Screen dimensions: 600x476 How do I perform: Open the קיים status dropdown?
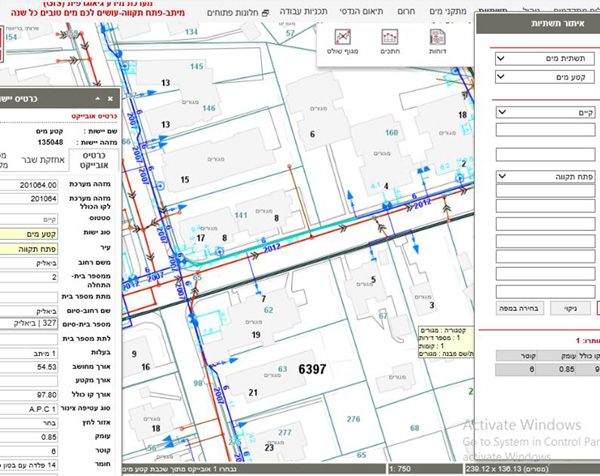pos(545,113)
